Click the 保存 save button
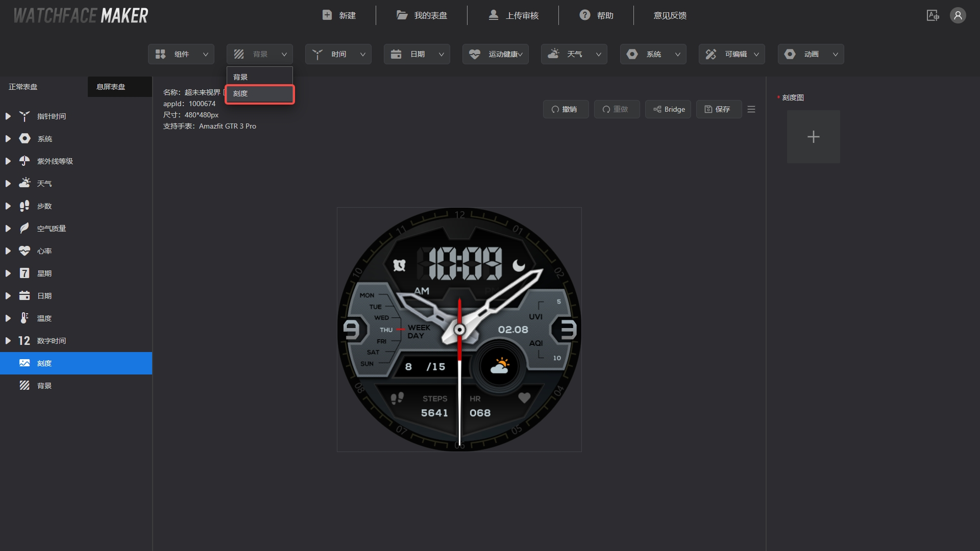The width and height of the screenshot is (980, 551). [x=719, y=109]
